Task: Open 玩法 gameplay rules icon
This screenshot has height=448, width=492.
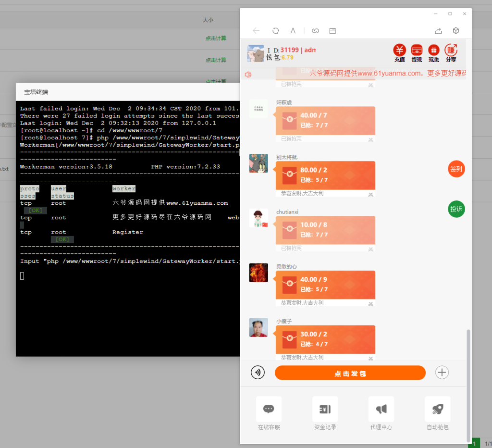Action: [434, 53]
